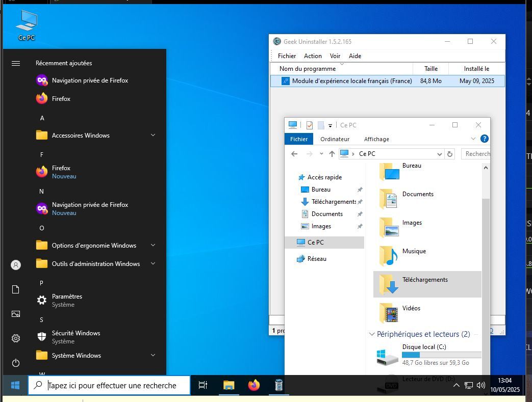
Task: Click the Explorer help question mark icon
Action: coord(485,139)
